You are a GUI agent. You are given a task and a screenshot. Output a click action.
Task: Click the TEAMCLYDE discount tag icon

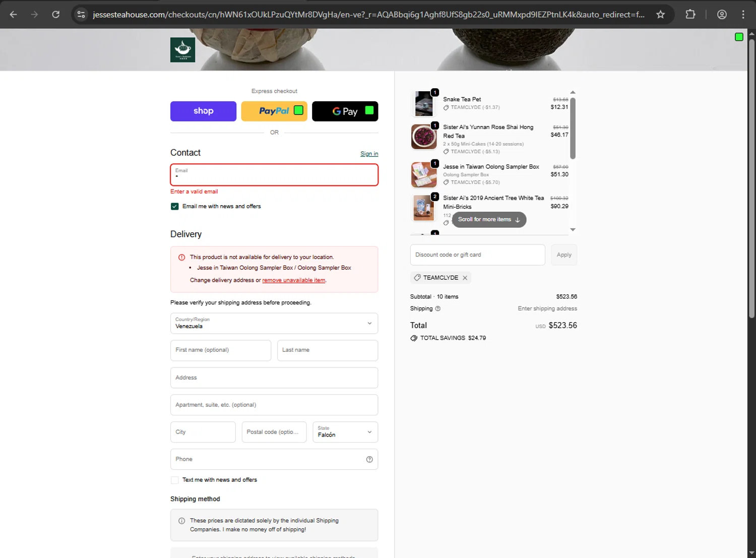click(417, 278)
